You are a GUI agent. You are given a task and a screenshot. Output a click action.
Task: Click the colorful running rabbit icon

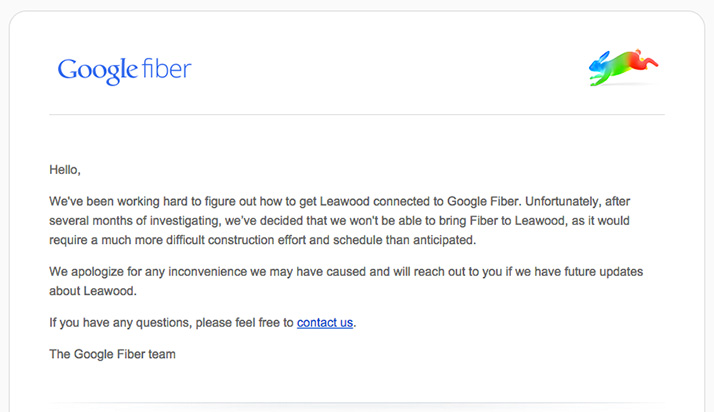623,67
